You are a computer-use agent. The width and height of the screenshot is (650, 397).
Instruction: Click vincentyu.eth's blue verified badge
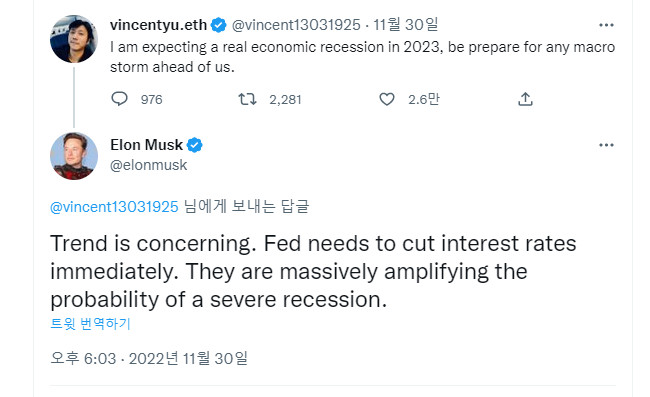(x=218, y=25)
